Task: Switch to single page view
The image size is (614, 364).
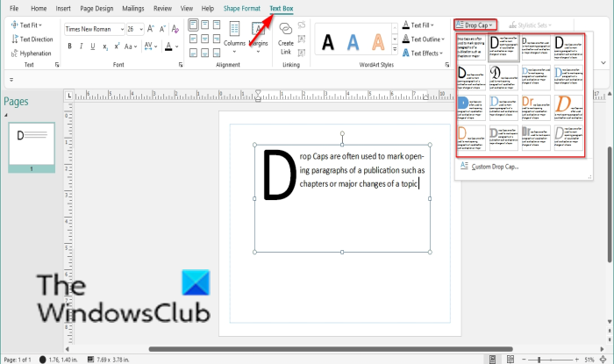Action: click(493, 360)
